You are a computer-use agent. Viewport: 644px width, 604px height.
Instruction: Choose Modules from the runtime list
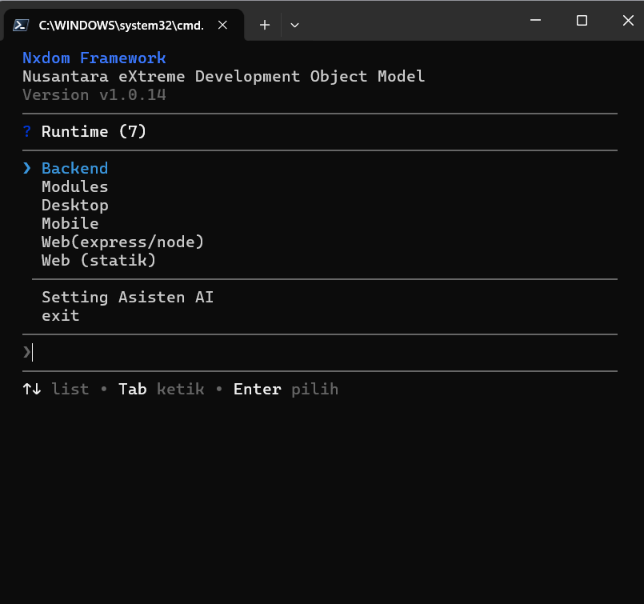[74, 187]
